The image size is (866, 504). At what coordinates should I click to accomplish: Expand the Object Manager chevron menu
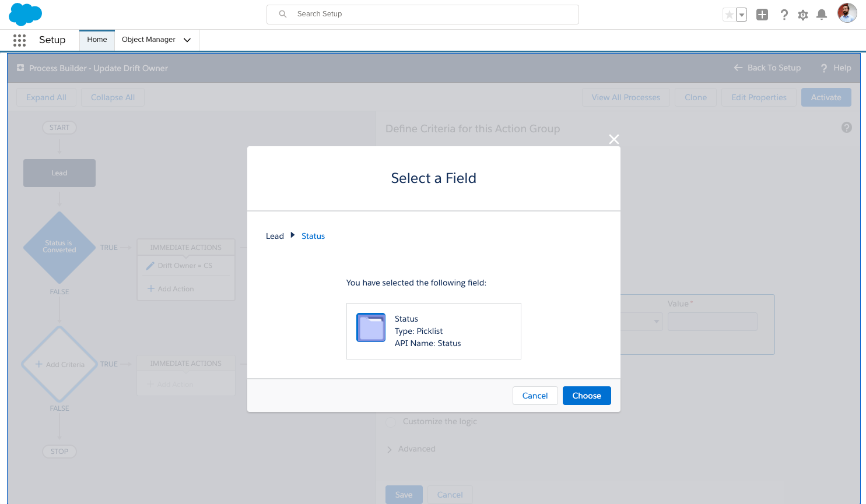tap(187, 40)
